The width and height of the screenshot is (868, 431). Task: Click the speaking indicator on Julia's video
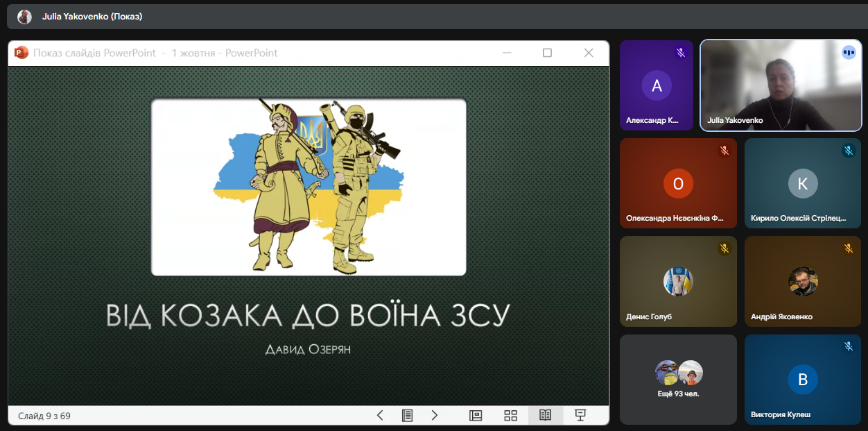tap(849, 53)
